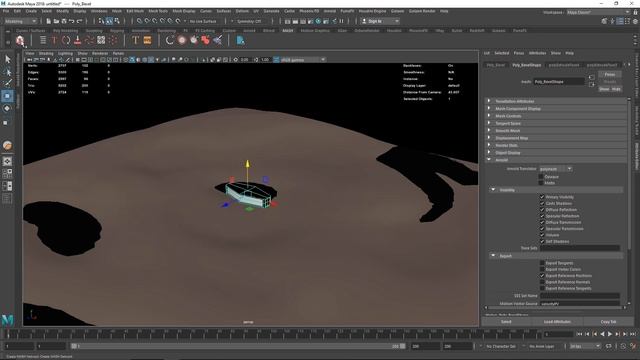Click the play forwards button
The image size is (640, 360).
[x=610, y=334]
